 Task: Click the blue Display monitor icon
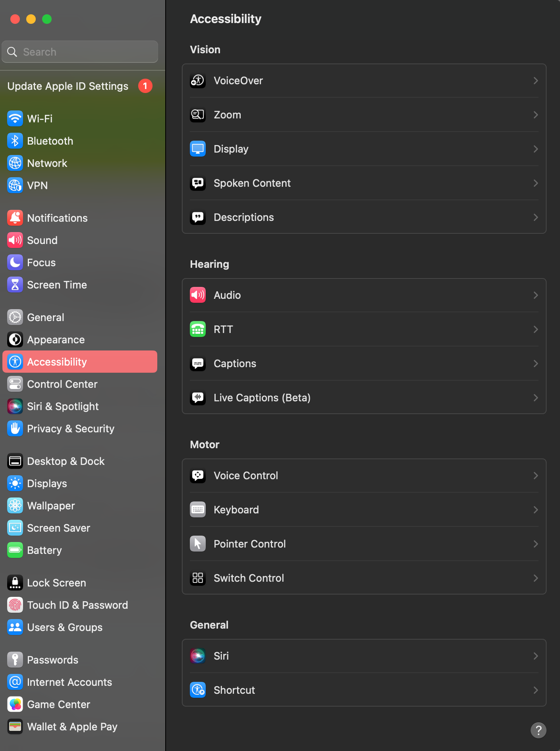click(x=198, y=149)
